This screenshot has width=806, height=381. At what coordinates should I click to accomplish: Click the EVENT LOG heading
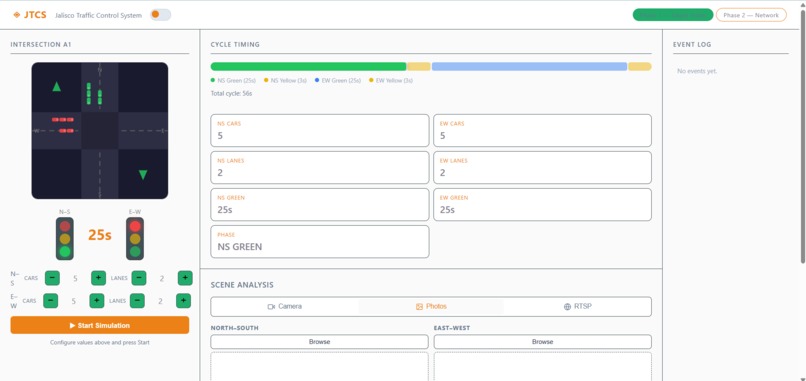[x=692, y=45]
